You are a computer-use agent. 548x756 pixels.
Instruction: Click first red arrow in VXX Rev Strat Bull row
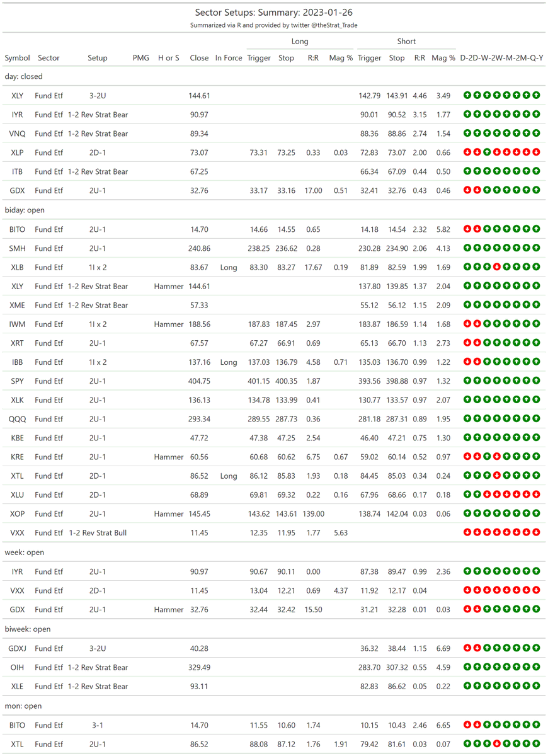point(467,532)
